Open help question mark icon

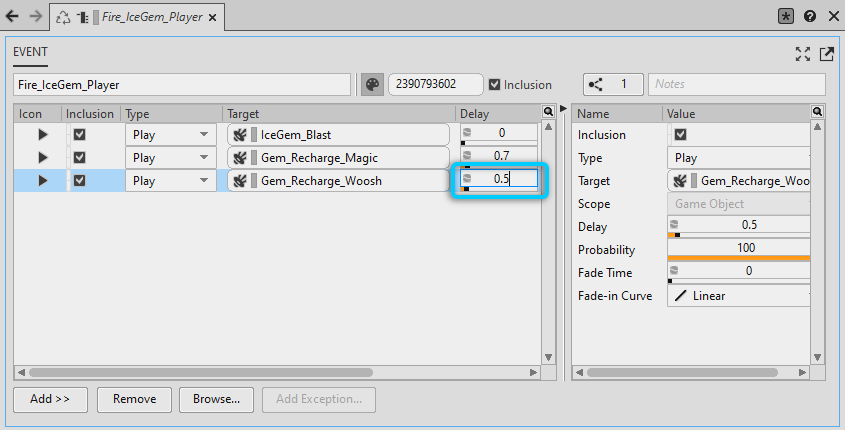point(810,17)
